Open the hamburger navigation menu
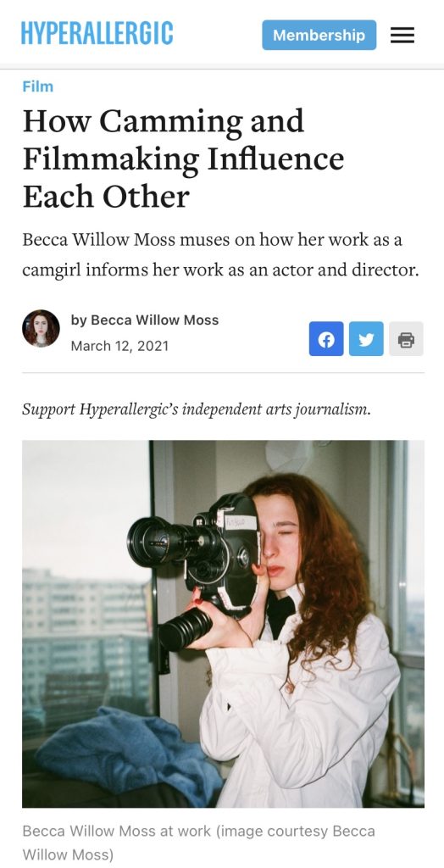Screen dimensions: 444x868 (402, 36)
